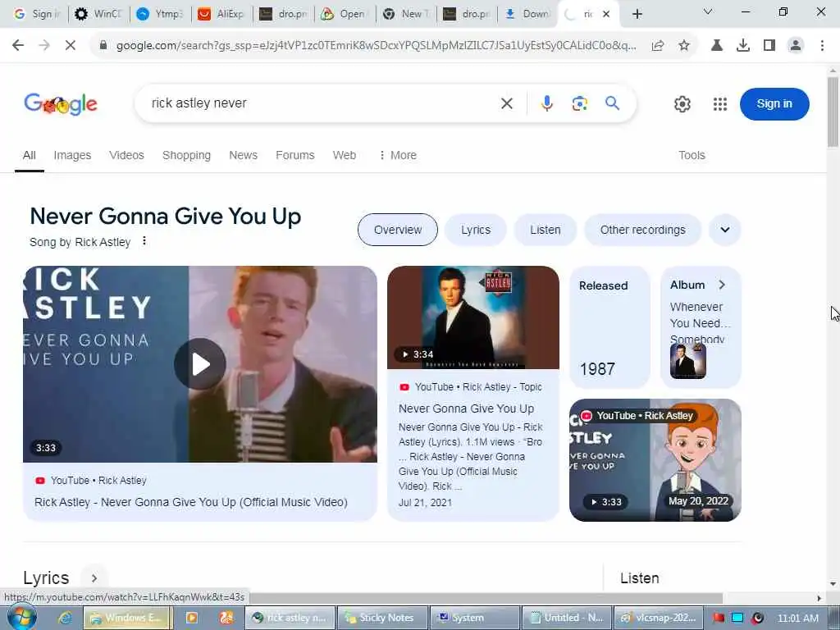Share this page from the address bar
840x630 pixels.
coord(658,46)
